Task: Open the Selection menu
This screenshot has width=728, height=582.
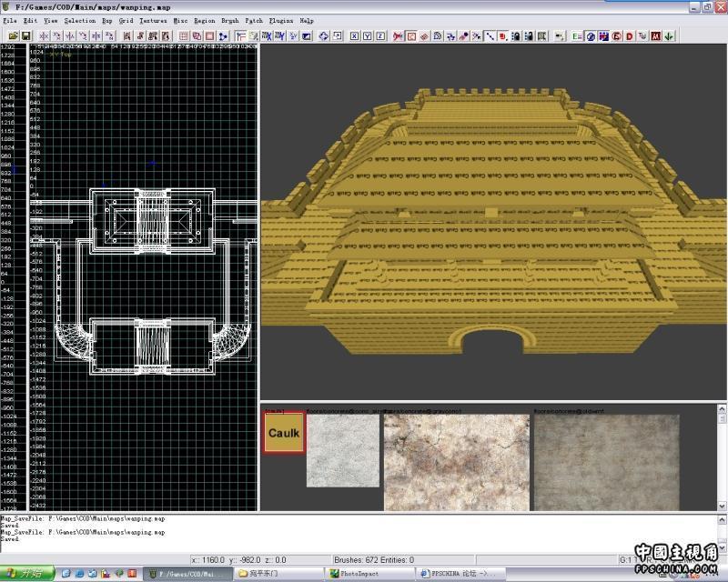Action: coord(80,21)
